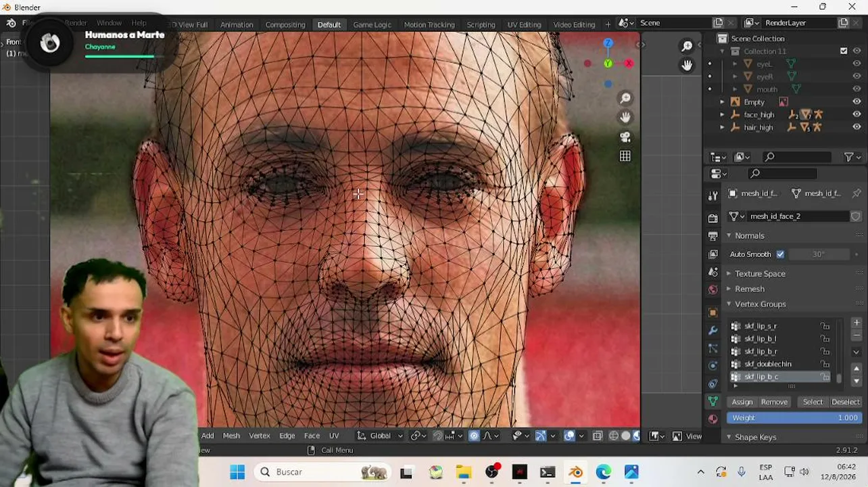Hide the Empty object with its eye icon
Image resolution: width=868 pixels, height=487 pixels.
point(857,102)
